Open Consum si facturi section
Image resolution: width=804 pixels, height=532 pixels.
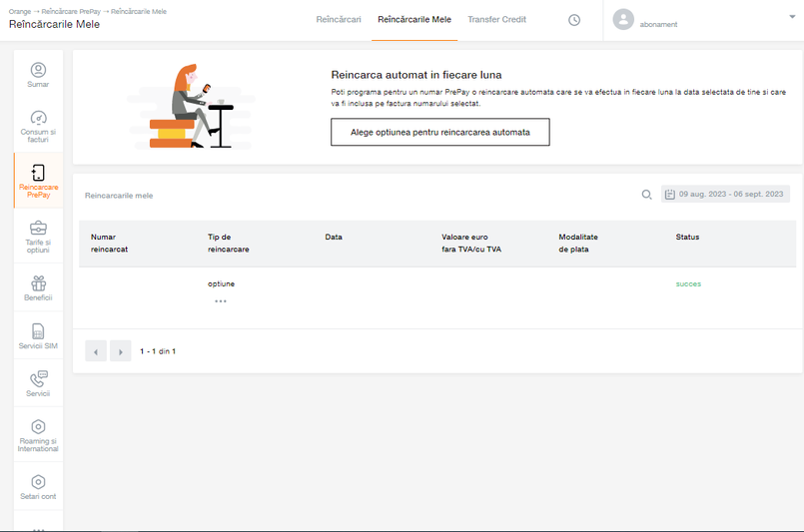point(38,127)
